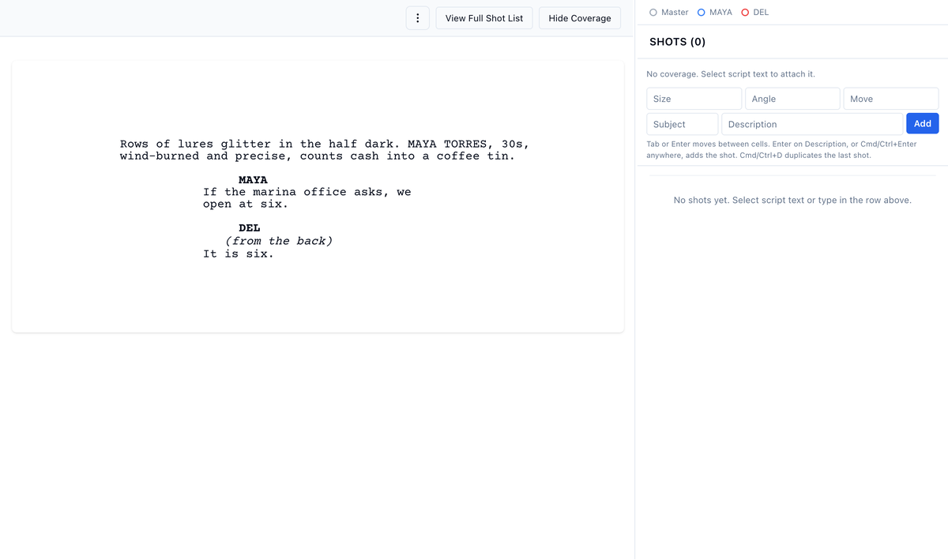Focus the Move input field

(891, 99)
